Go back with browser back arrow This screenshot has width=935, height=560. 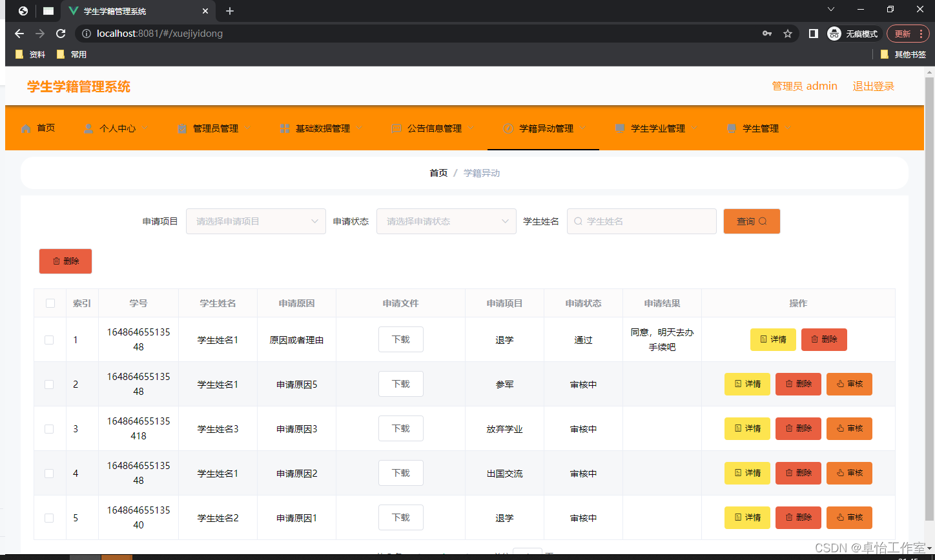(19, 34)
